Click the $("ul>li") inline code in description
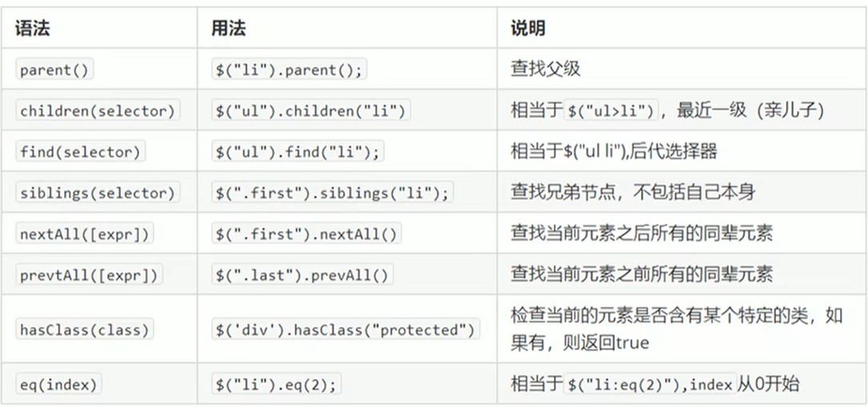This screenshot has height=407, width=868. click(x=611, y=111)
